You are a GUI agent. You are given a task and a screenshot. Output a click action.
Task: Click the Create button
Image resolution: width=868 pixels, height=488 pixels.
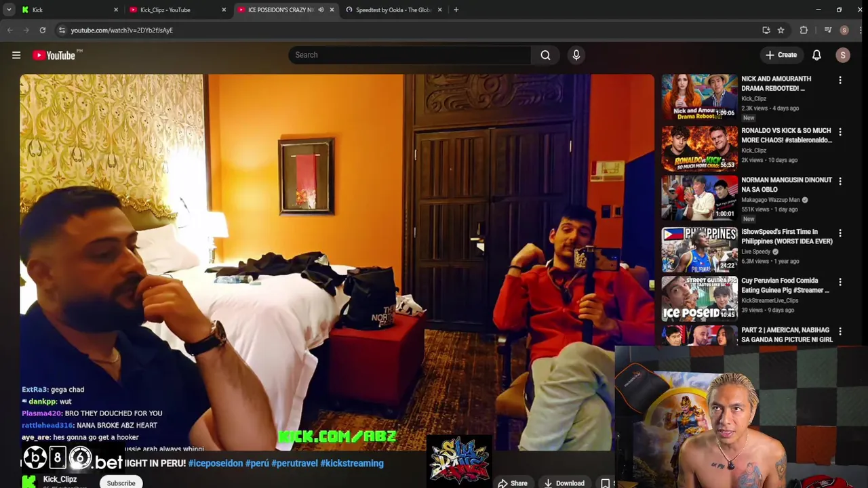[781, 55]
